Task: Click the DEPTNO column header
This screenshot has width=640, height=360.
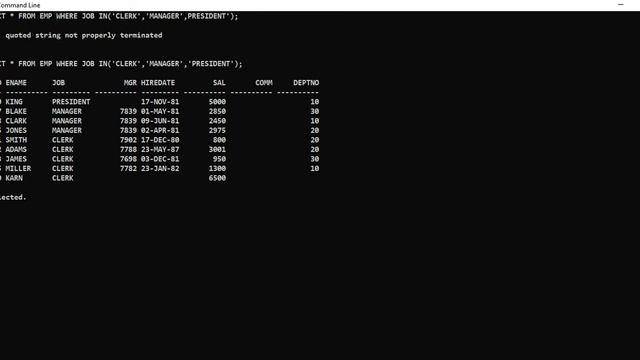Action: tap(306, 83)
